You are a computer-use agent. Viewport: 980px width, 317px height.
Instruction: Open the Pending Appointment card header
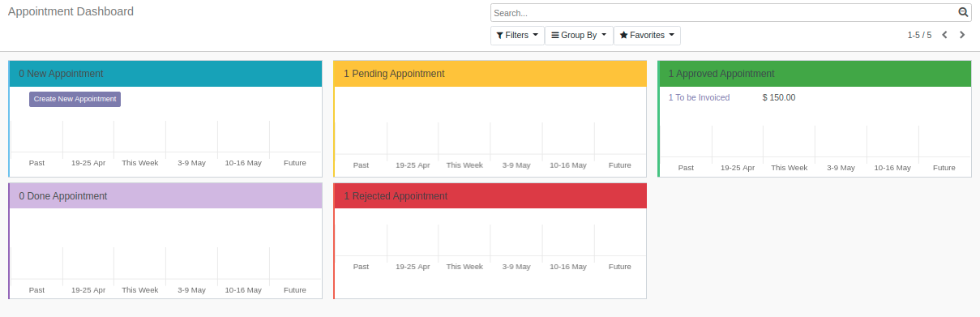(490, 74)
